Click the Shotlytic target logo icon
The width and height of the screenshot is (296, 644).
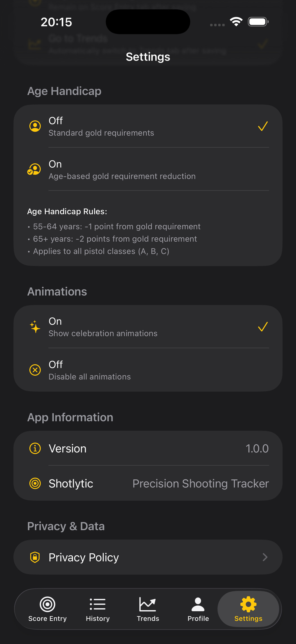pyautogui.click(x=35, y=483)
